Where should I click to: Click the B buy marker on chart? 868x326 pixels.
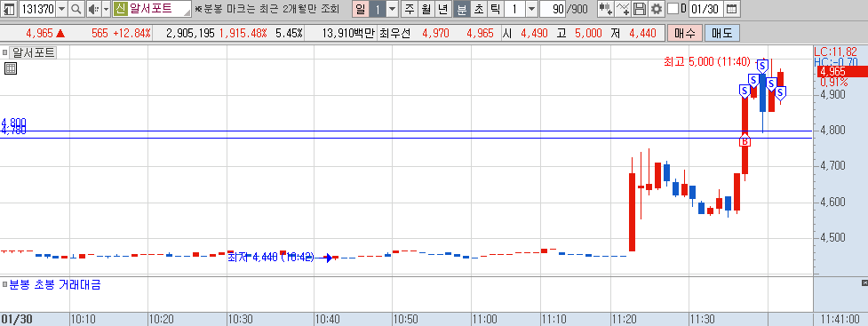[745, 142]
